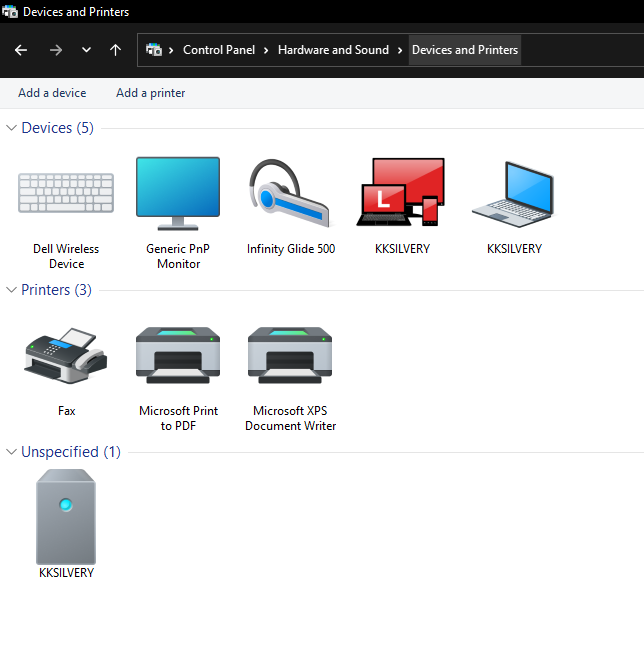Collapse the Devices (5) group chevron
This screenshot has width=644, height=647.
[11, 128]
